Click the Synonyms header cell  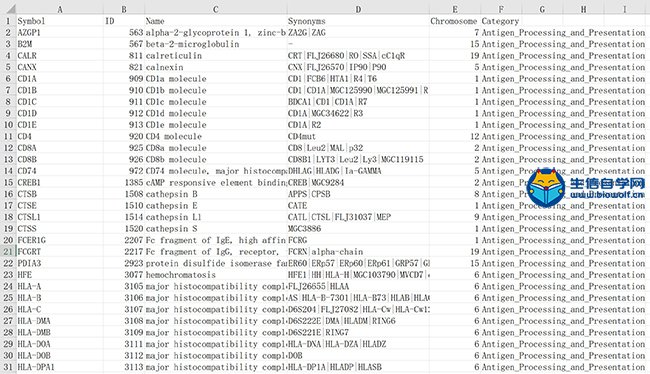[358, 21]
